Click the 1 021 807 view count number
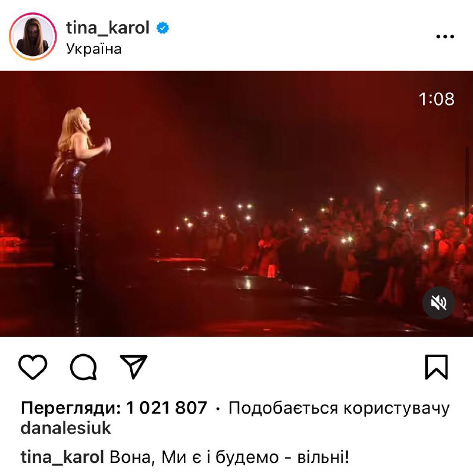The image size is (473, 476). click(x=167, y=408)
